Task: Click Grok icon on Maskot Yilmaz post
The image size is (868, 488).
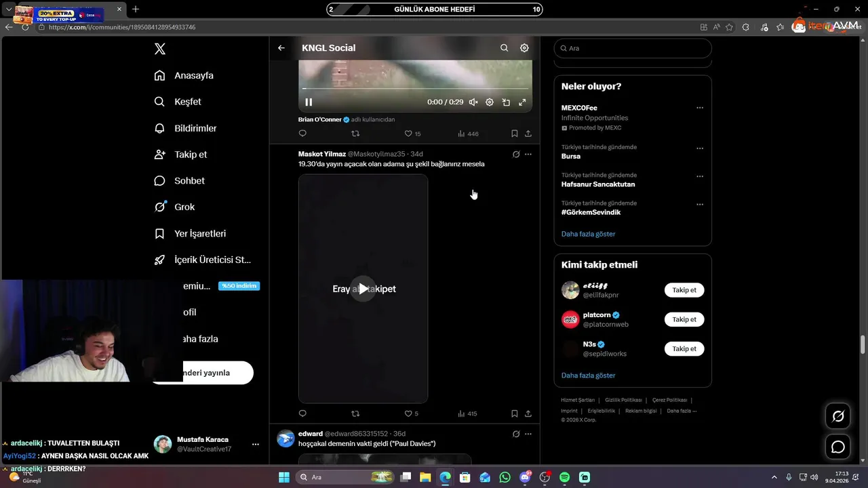Action: coord(516,155)
